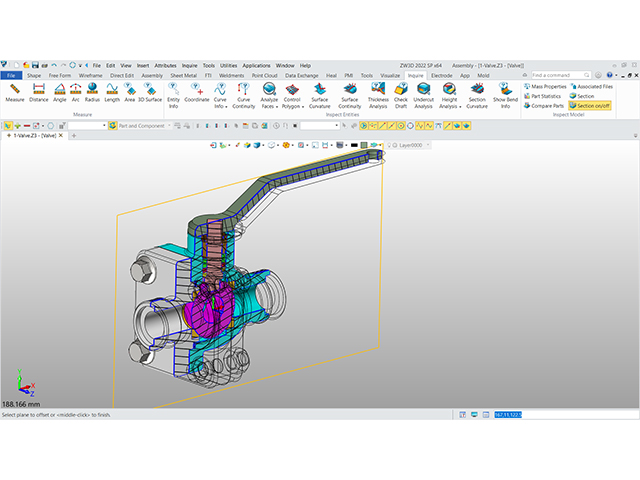The height and width of the screenshot is (480, 640).
Task: Launch Surface Curvature analysis
Action: coord(320,96)
